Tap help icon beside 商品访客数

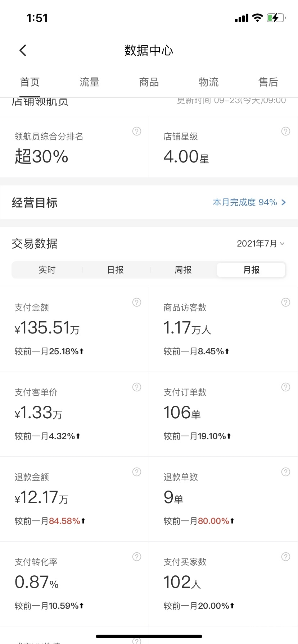286,302
